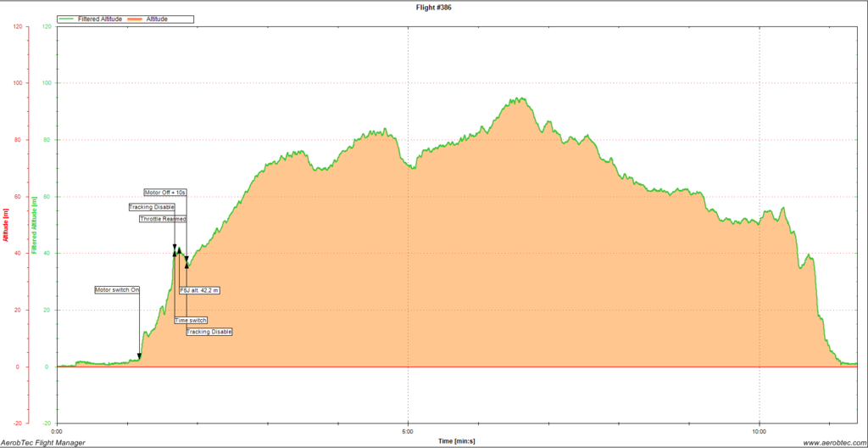Select the Motor Off + 10s annotation
The width and height of the screenshot is (868, 448).
click(x=164, y=193)
